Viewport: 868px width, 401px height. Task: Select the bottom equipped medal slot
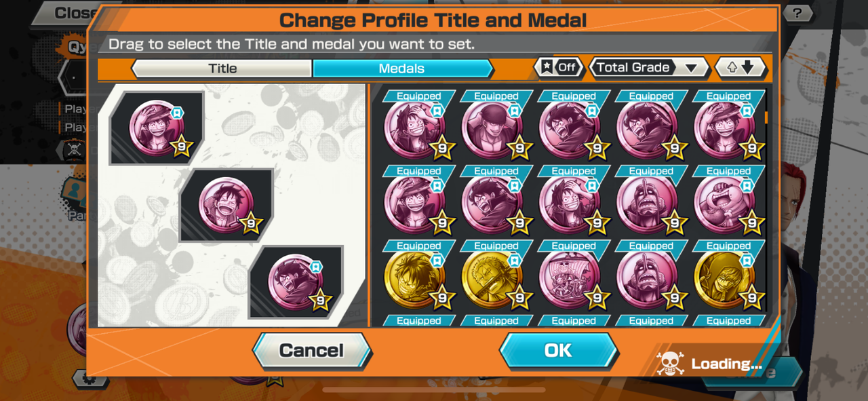[x=296, y=282]
